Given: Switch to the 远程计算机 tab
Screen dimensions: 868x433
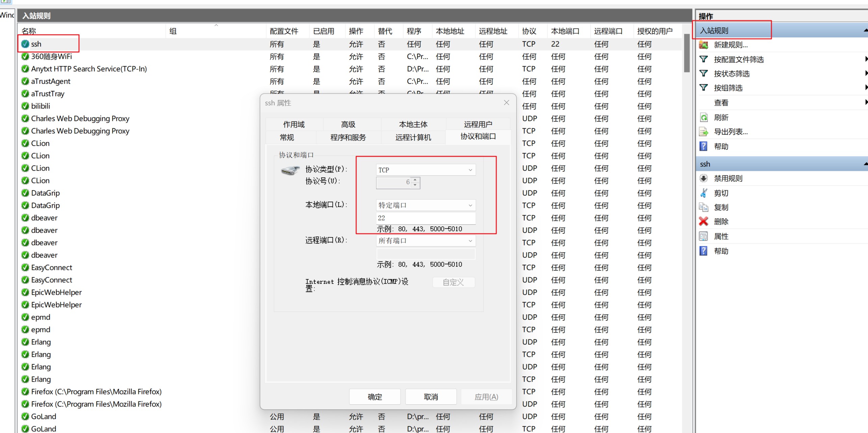Looking at the screenshot, I should (413, 137).
